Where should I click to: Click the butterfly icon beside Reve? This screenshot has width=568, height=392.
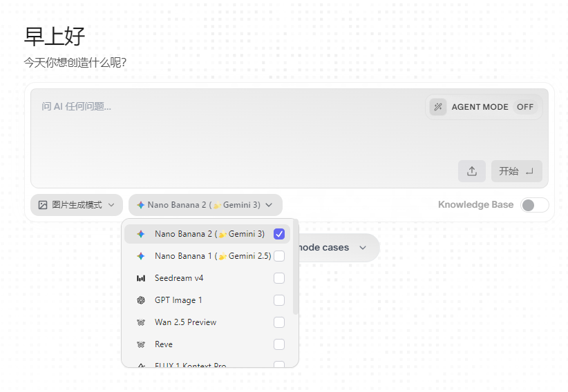click(141, 344)
